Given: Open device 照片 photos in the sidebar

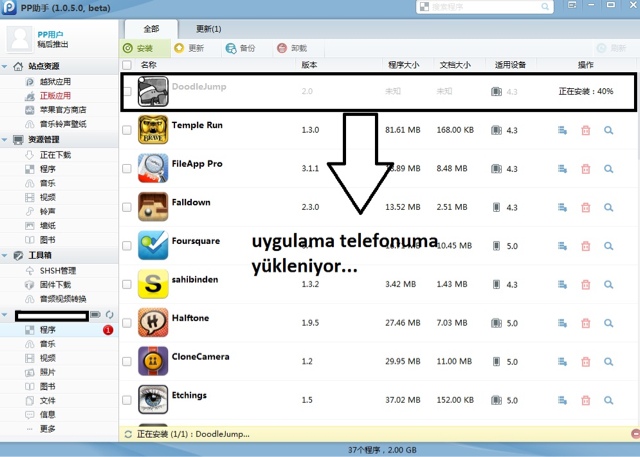Looking at the screenshot, I should point(47,372).
